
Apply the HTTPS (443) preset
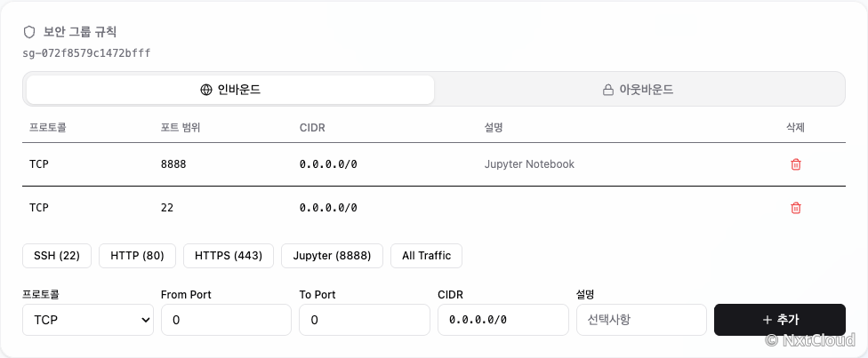(x=229, y=256)
